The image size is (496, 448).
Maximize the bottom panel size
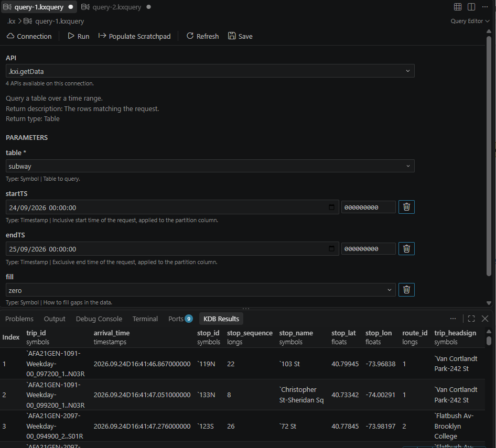coord(471,319)
